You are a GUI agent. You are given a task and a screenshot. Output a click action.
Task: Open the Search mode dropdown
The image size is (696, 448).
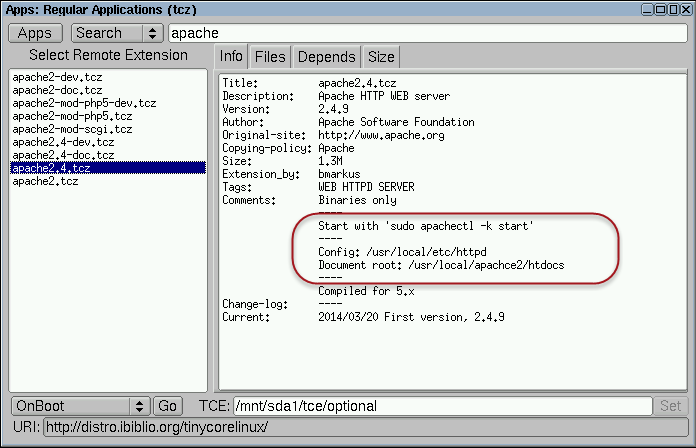pos(117,33)
